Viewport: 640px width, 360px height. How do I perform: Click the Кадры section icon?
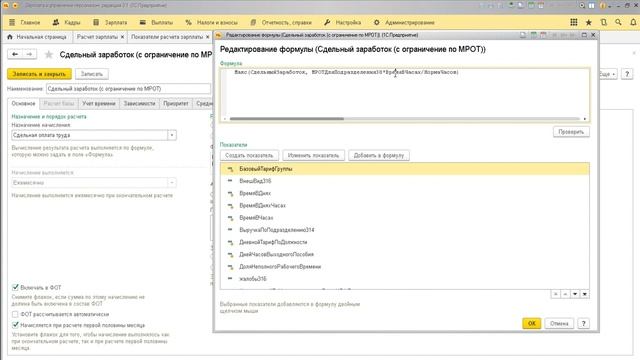tap(56, 22)
